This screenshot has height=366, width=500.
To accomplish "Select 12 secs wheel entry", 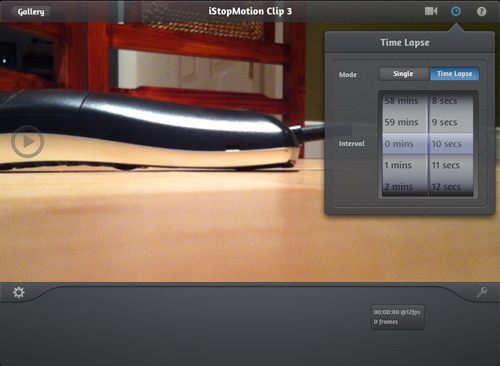I will tap(446, 187).
